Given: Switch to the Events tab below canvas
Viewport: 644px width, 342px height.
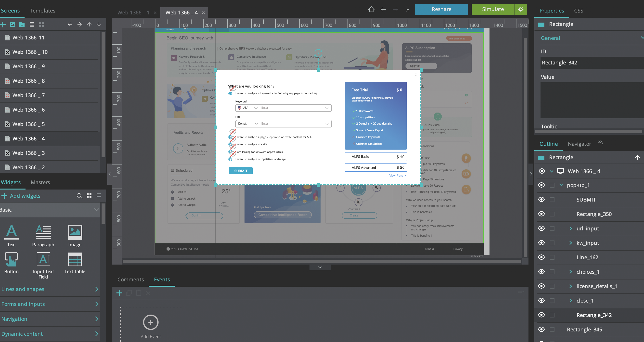Looking at the screenshot, I should click(162, 279).
